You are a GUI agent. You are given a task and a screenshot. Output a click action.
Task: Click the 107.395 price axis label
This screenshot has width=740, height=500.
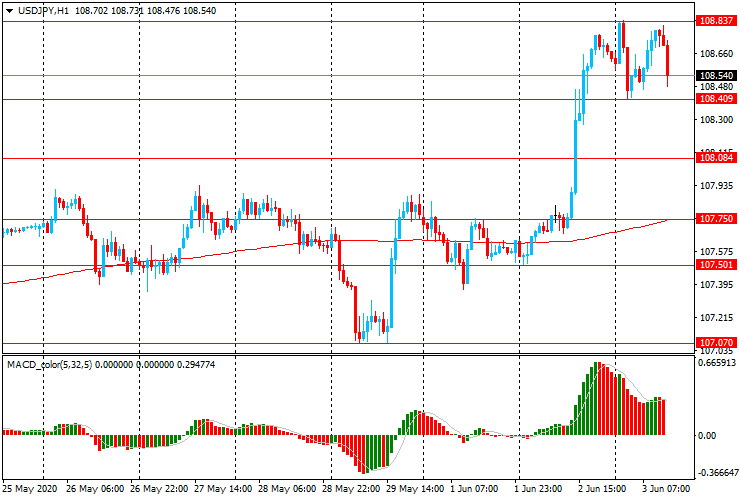point(716,285)
